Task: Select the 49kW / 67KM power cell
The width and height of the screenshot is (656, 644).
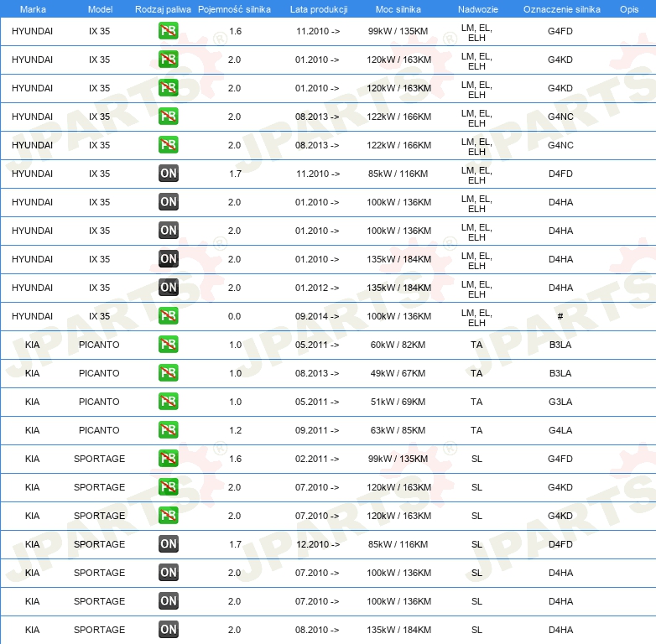Action: pyautogui.click(x=398, y=373)
